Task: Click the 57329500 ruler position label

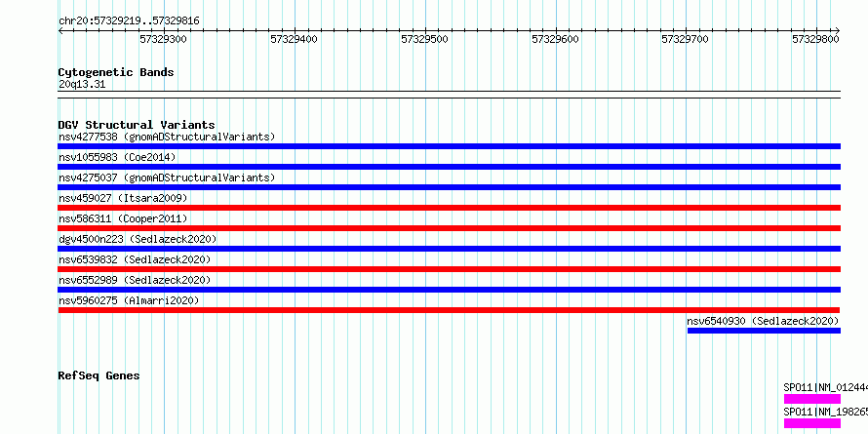Action: tap(424, 39)
